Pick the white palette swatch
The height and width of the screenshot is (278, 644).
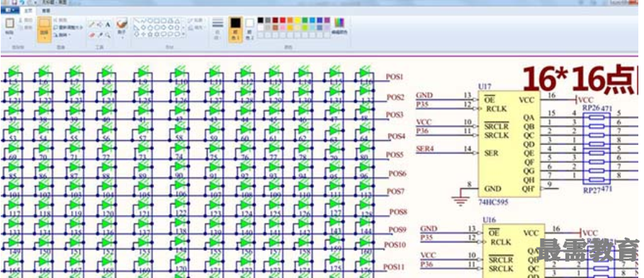261,28
